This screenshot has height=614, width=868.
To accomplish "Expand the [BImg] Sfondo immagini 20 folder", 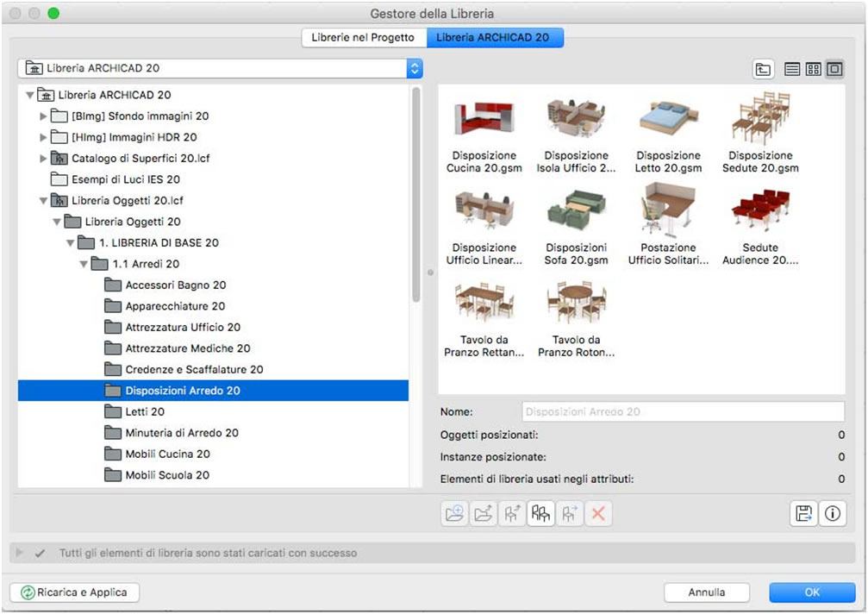I will click(x=43, y=116).
